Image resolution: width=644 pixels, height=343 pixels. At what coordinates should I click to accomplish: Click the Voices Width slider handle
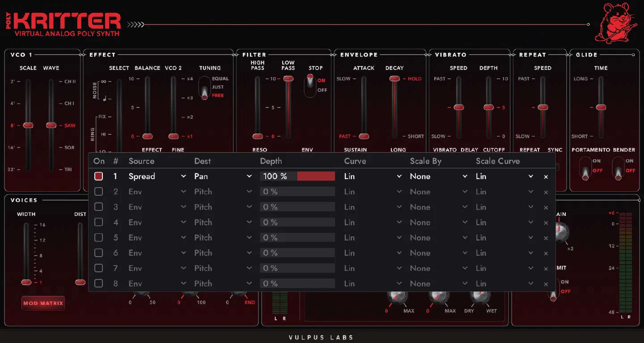pyautogui.click(x=26, y=282)
